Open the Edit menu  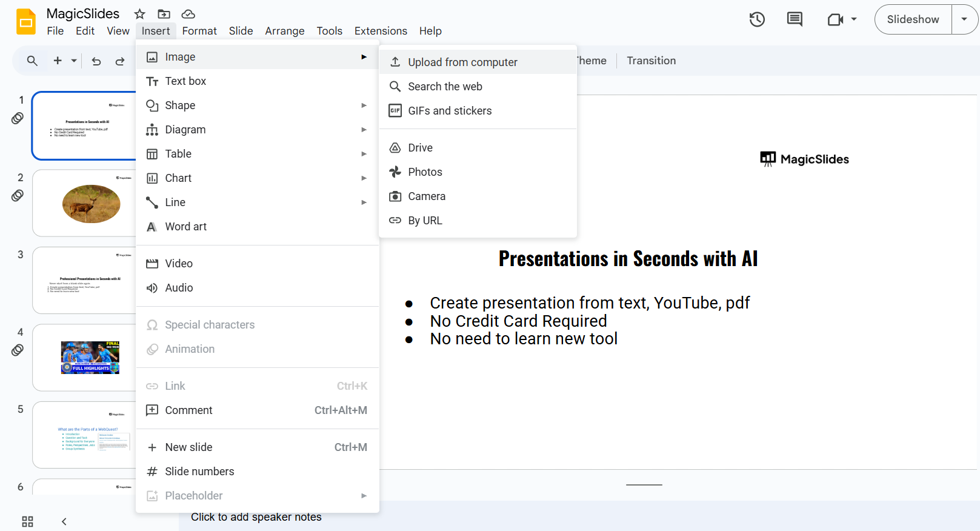[85, 31]
